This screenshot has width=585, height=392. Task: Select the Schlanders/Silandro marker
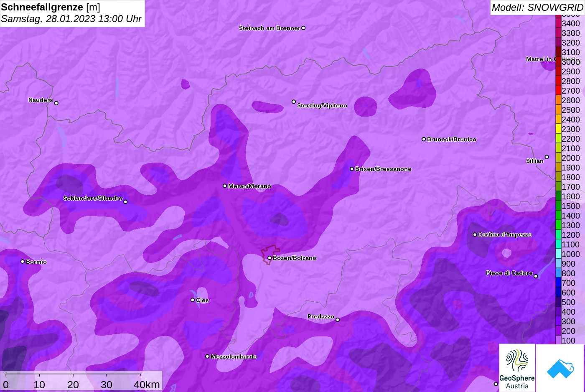(125, 202)
